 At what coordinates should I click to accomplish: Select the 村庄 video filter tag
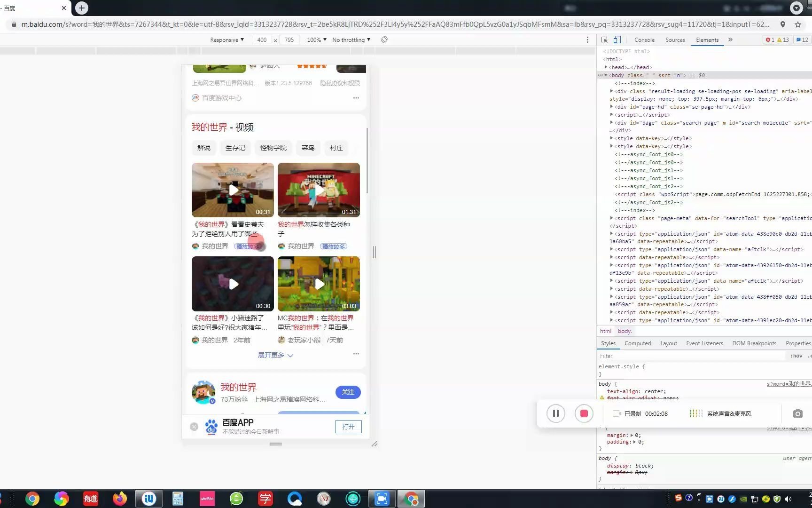[336, 148]
